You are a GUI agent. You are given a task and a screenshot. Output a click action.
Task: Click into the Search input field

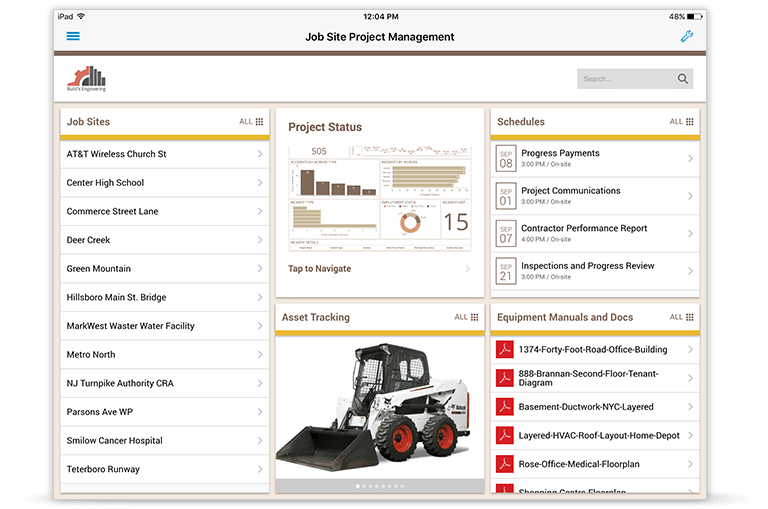point(625,79)
